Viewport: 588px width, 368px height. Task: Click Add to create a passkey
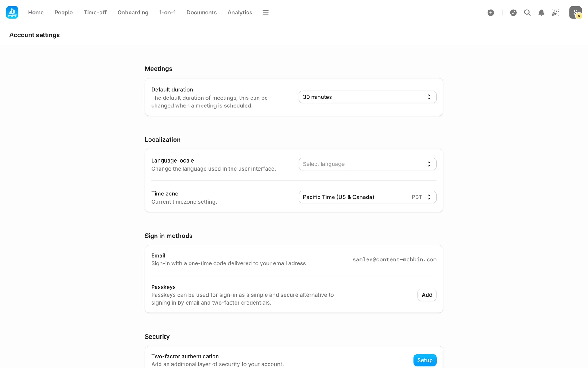427,295
